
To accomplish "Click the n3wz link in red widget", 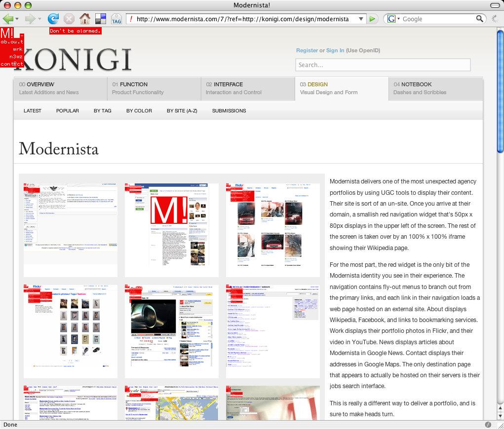I will pos(16,57).
